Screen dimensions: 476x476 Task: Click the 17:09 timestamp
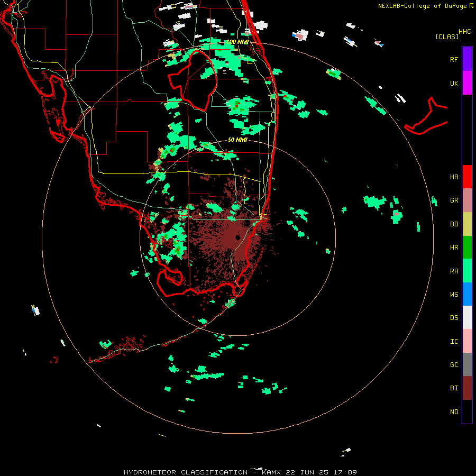coord(345,472)
